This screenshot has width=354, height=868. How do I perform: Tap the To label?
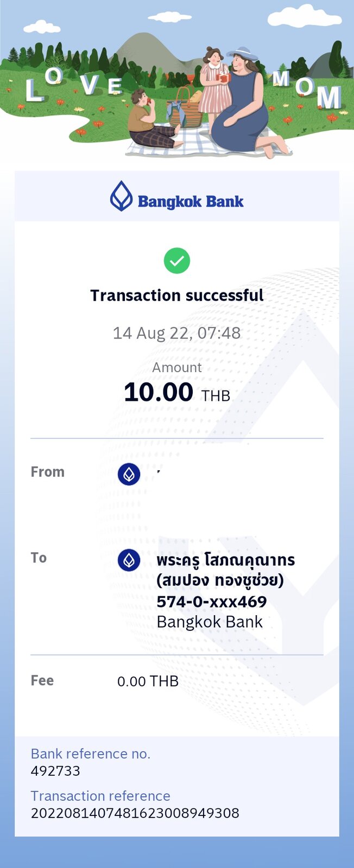[39, 558]
